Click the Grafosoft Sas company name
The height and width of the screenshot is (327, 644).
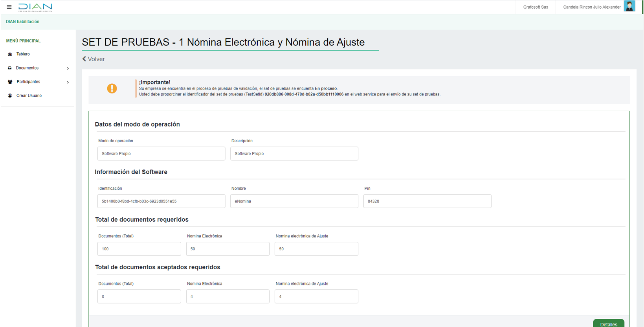pos(535,7)
